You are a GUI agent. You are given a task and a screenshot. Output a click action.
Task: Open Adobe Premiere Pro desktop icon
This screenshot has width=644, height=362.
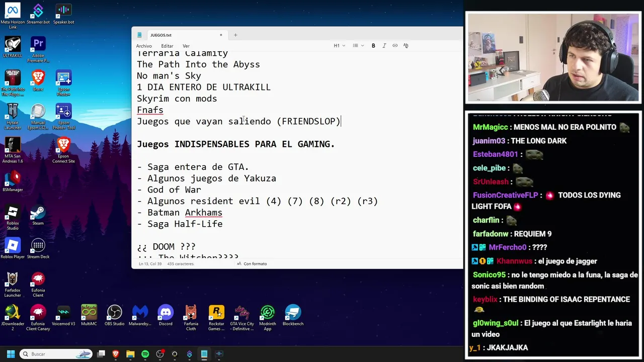(x=38, y=49)
